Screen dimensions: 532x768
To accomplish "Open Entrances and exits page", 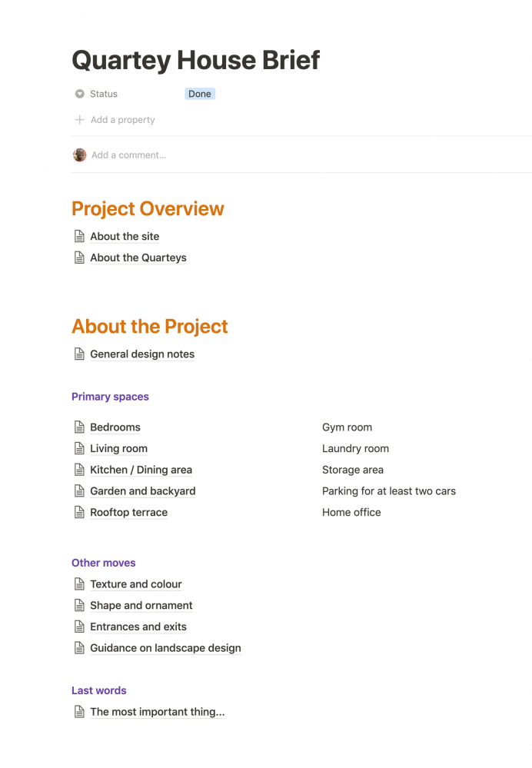I will tap(138, 627).
